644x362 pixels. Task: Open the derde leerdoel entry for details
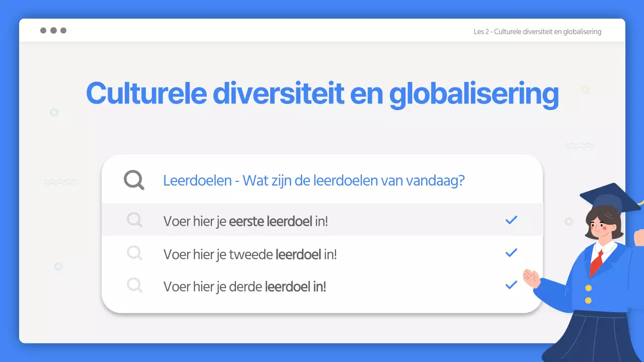coord(245,286)
